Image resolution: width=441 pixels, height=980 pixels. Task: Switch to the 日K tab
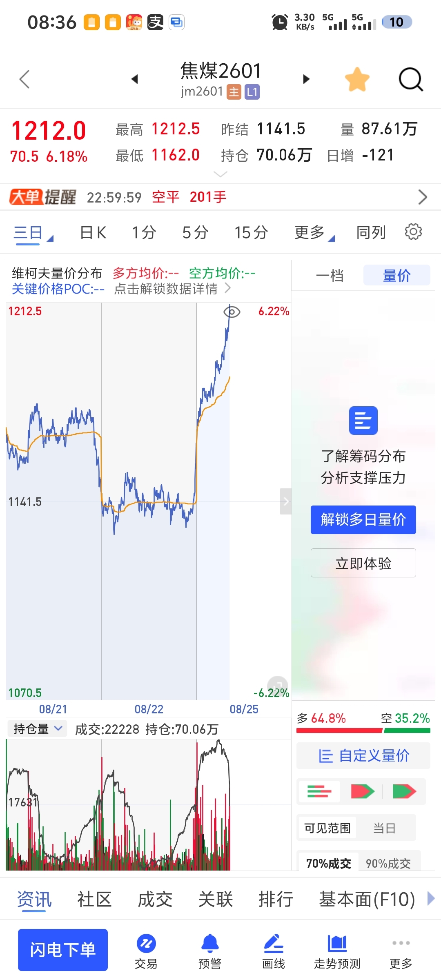pos(93,233)
